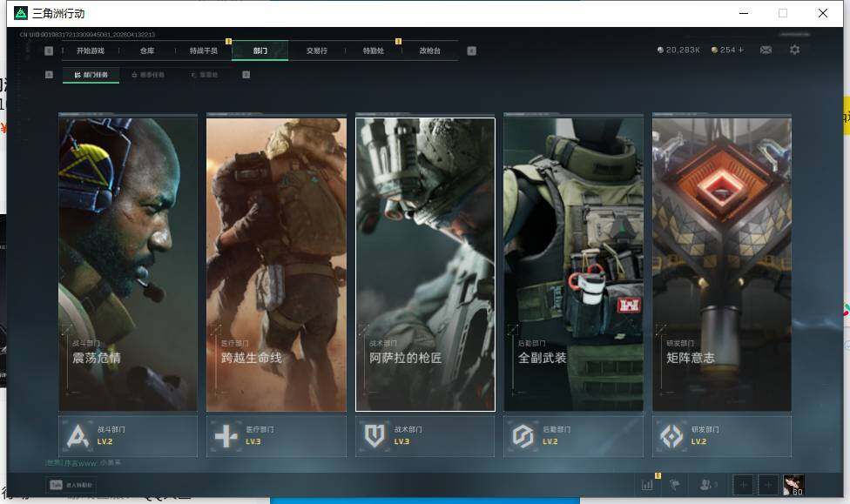850x504 pixels.
Task: Click the key icon right of the sub-tabs
Action: point(246,75)
